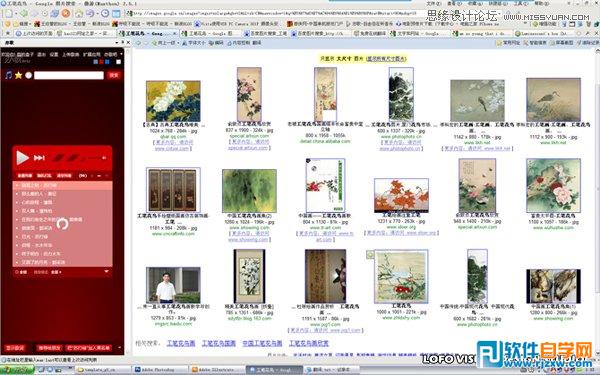600x375 pixels.
Task: Click the music note icon in sidebar
Action: [8, 75]
